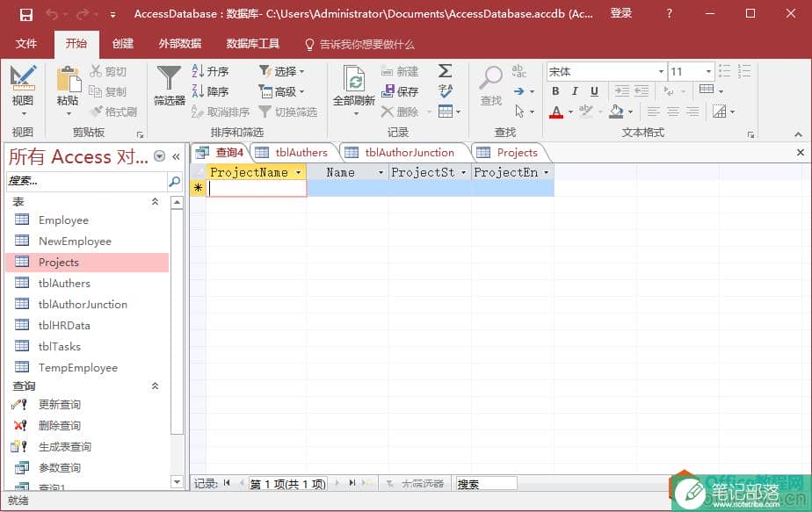
Task: Click the navigation pane search field
Action: [87, 181]
